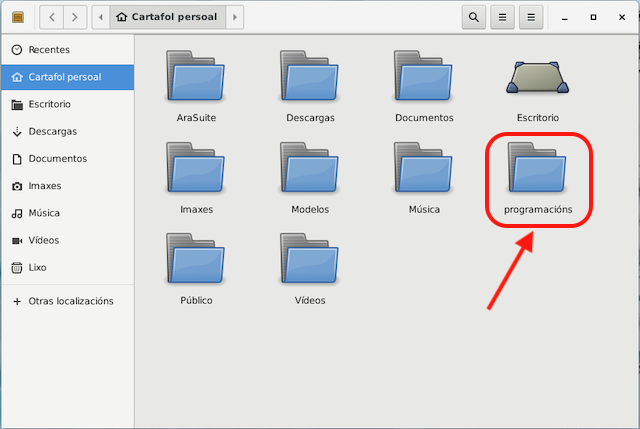Go back with the back arrow
This screenshot has width=640, height=429.
coord(51,17)
